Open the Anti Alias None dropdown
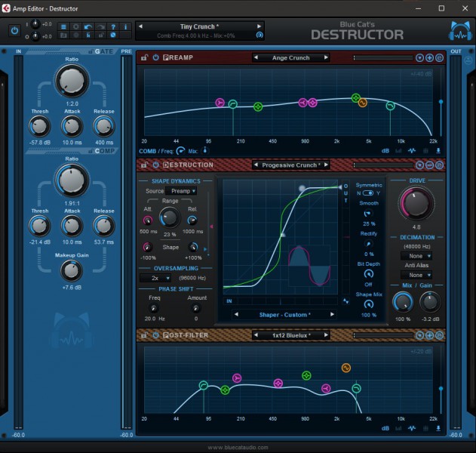Viewport: 476px width, 453px height. pyautogui.click(x=416, y=275)
